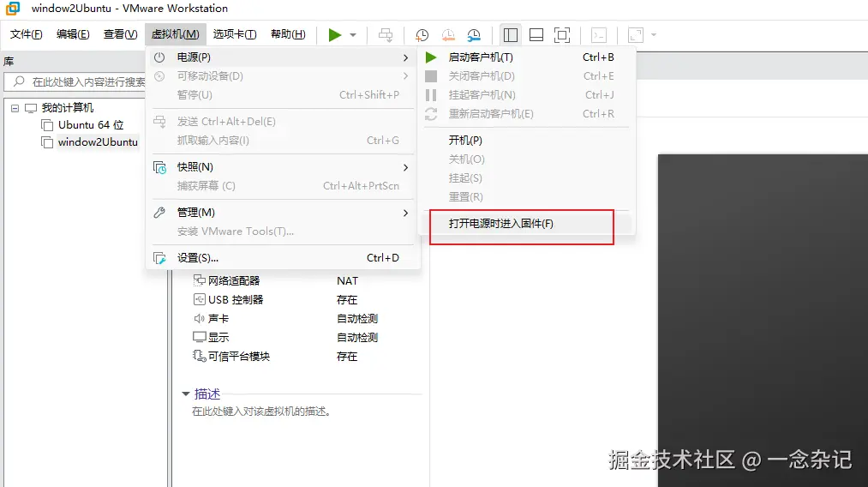Click the network adapter device icon

tap(200, 280)
